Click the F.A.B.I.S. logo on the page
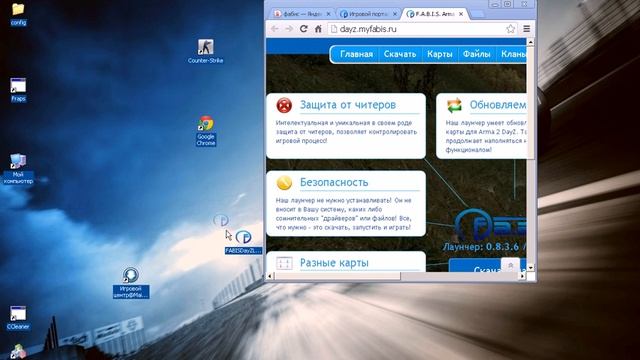Image resolution: width=640 pixels, height=360 pixels. tap(491, 224)
